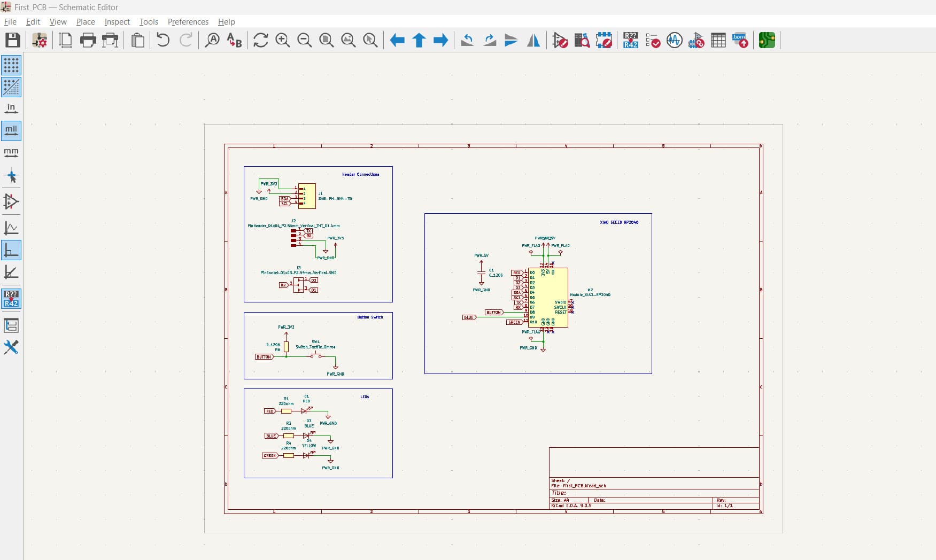936x560 pixels.
Task: Click the forward navigation arrow
Action: pyautogui.click(x=440, y=40)
